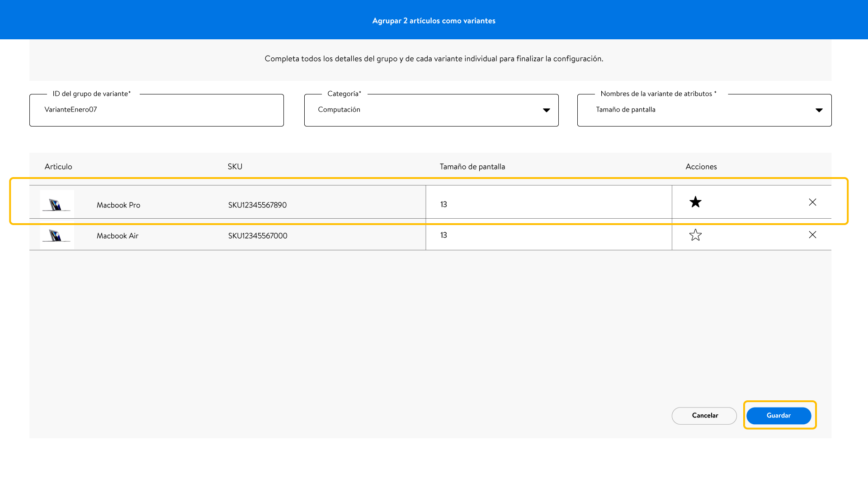
Task: Open Macbook Pro product thumbnail
Action: click(57, 204)
